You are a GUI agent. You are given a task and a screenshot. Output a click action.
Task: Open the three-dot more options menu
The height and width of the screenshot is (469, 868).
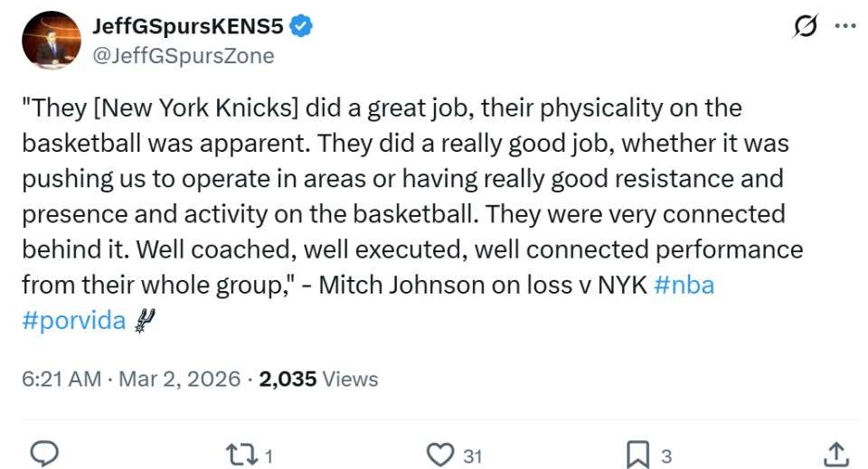click(845, 28)
